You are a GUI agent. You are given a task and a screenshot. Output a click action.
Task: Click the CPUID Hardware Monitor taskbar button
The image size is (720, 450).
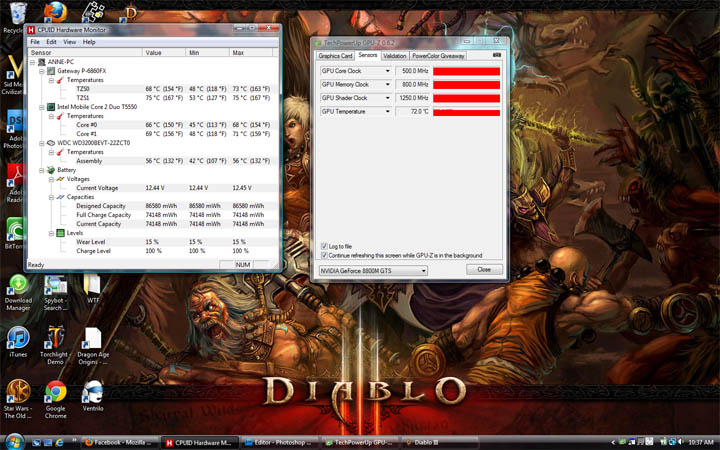tap(200, 443)
